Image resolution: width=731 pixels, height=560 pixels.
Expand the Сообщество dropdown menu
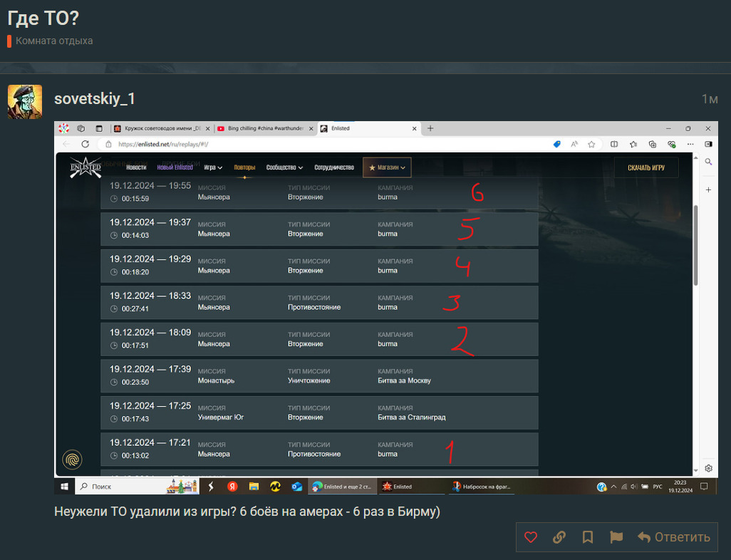pyautogui.click(x=284, y=167)
